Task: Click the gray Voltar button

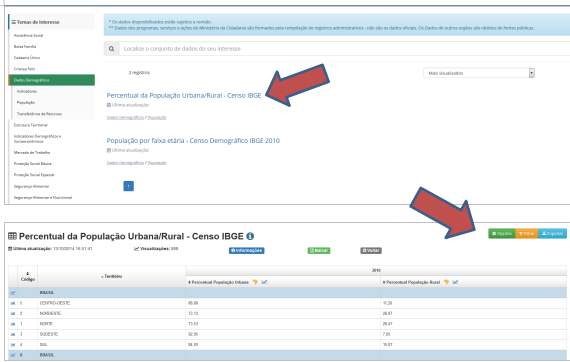Action: click(x=371, y=250)
